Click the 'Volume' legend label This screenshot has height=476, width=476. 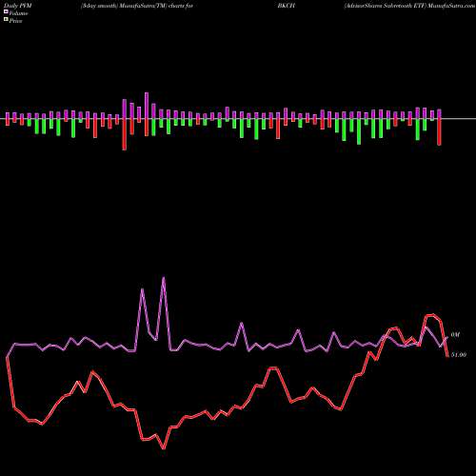coord(18,13)
